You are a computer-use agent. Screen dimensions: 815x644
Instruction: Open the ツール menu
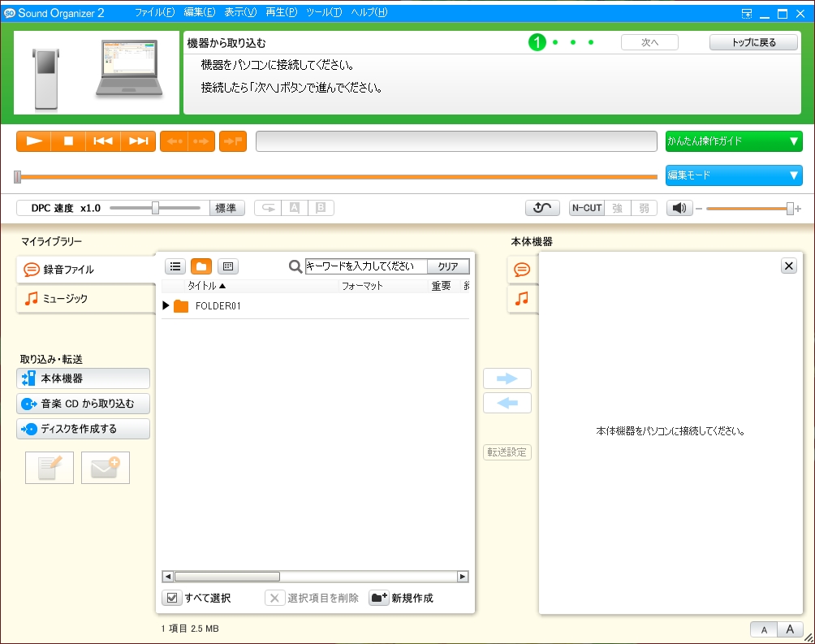click(x=322, y=11)
